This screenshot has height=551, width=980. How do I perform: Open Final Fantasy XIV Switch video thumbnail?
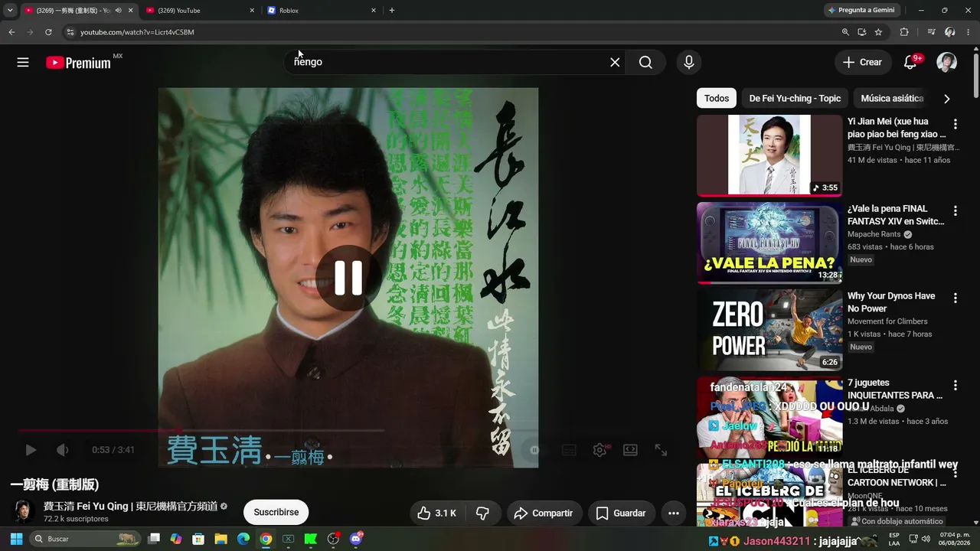[x=769, y=243]
